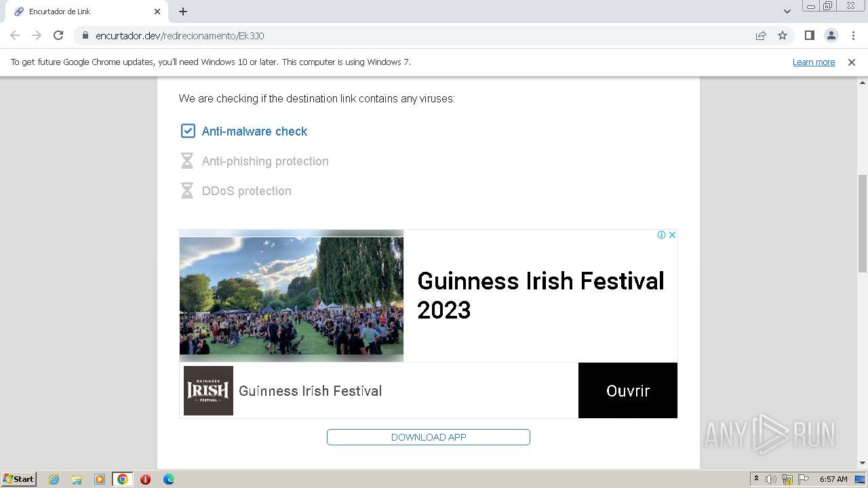Open the side panel icon
The height and width of the screenshot is (488, 868).
pos(809,35)
